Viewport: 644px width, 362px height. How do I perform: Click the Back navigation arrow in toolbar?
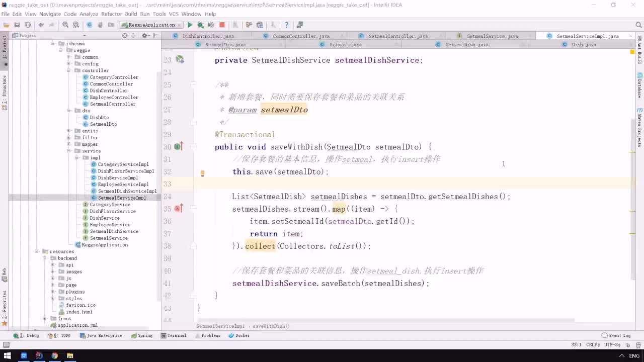(41, 25)
